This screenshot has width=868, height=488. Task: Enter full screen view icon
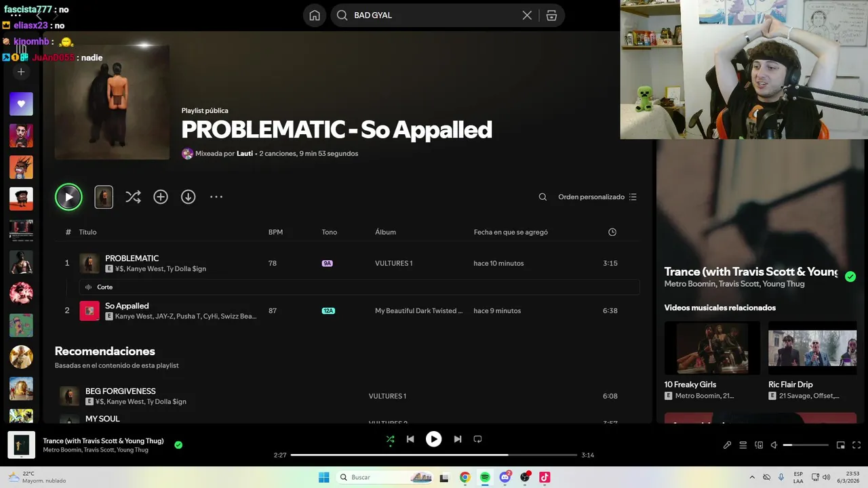[x=856, y=445]
